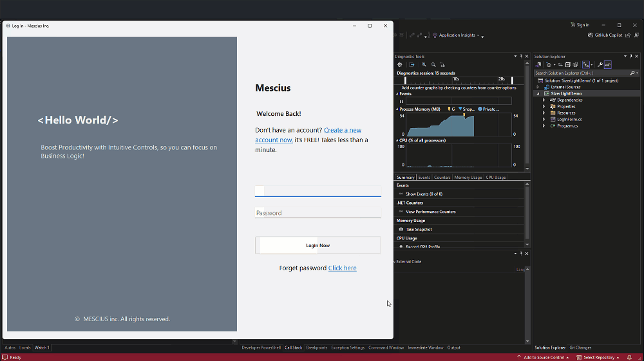
Task: Toggle Preview Selected Items in Solution Explorer
Action: tap(608, 65)
